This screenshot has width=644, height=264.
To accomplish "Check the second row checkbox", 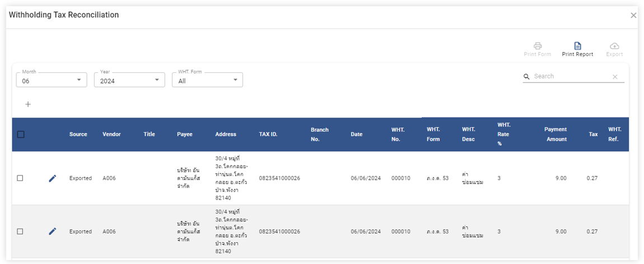I will 20,231.
